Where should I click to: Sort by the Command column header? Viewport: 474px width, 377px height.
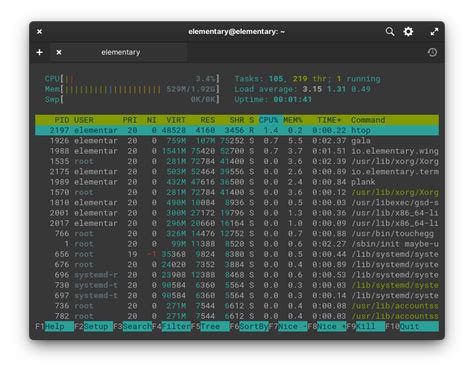pos(368,120)
